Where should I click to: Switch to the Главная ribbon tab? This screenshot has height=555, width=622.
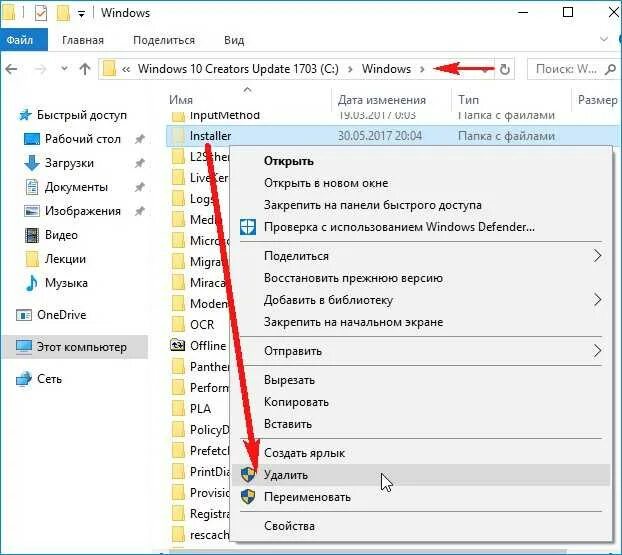pyautogui.click(x=83, y=40)
